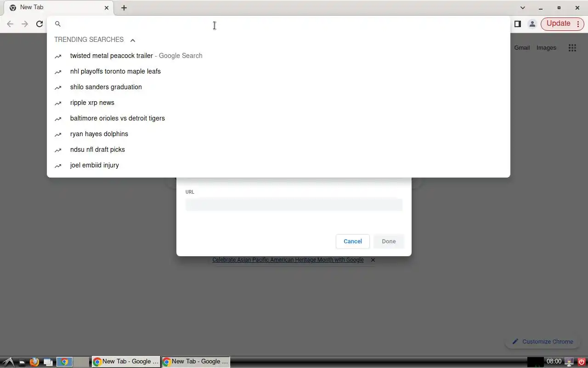
Task: Click trending icon beside 'baltimore orioles vs detroit tigers'
Action: [58, 119]
